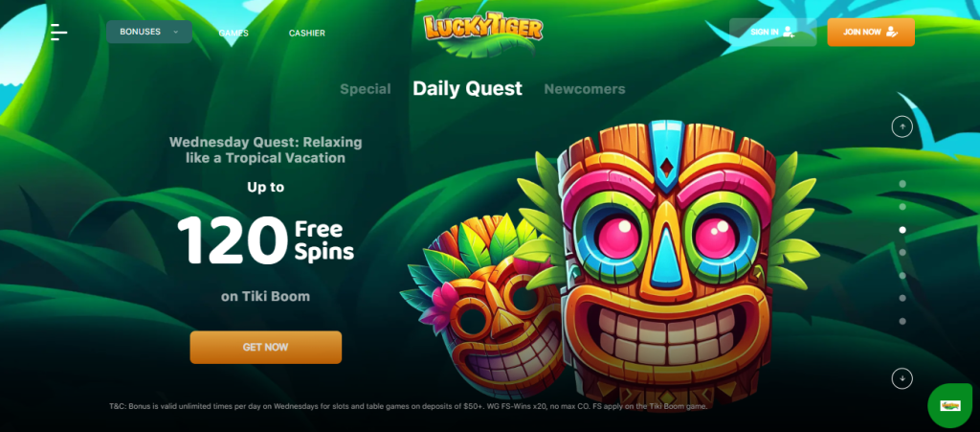The image size is (980, 432).
Task: Open the Games menu item
Action: coord(234,34)
